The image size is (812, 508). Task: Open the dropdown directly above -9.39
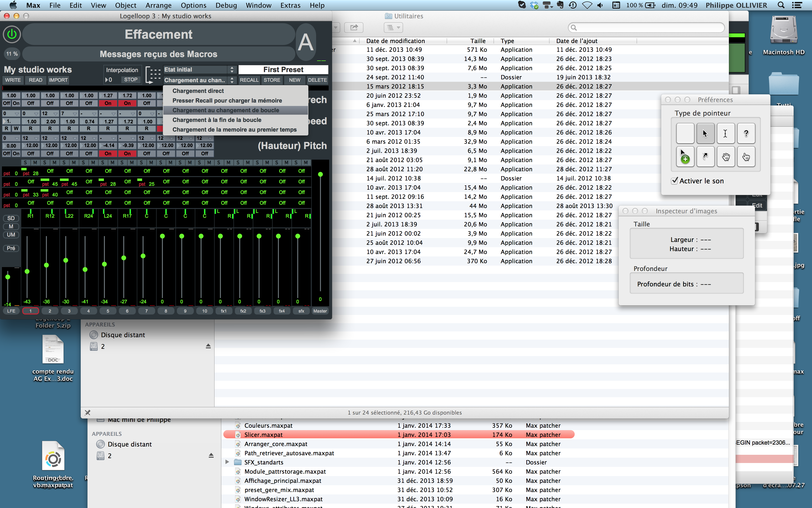(x=127, y=138)
